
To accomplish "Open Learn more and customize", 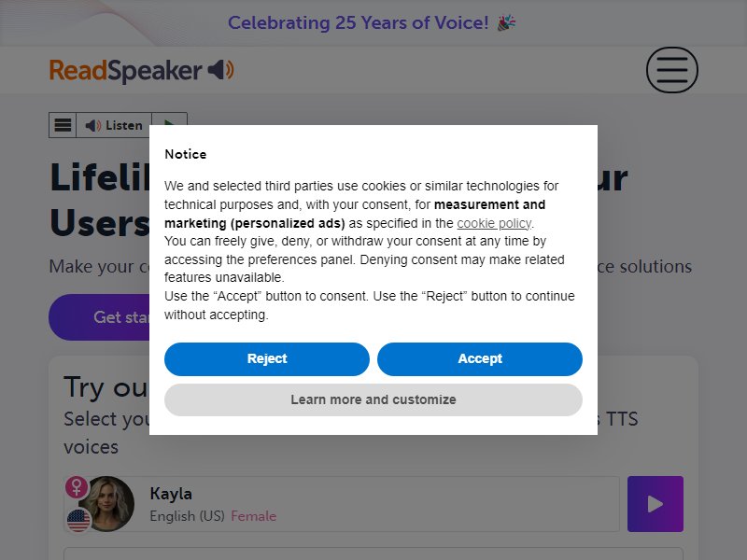I will [373, 400].
